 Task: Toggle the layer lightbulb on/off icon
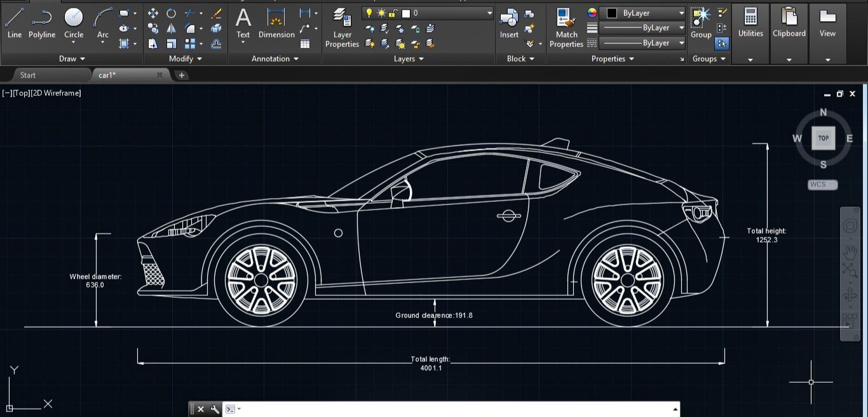[369, 13]
